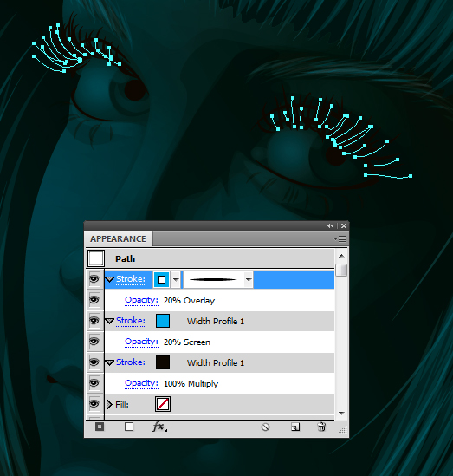Click the Fill: label
Screen dimensions: 453x476
coord(122,404)
